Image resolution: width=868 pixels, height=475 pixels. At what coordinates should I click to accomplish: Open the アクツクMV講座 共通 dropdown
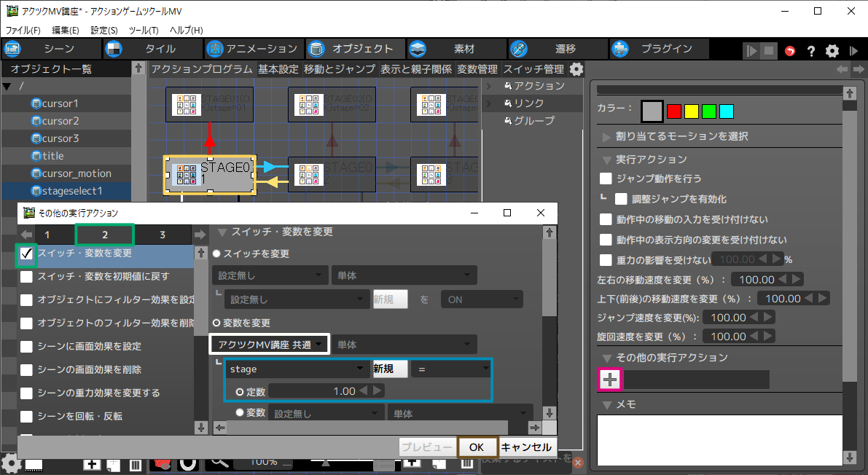coord(270,344)
